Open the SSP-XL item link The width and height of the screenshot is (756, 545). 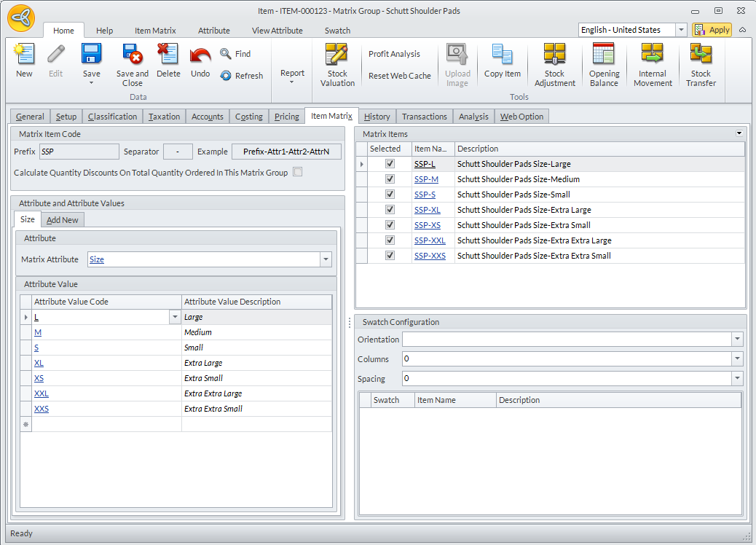pyautogui.click(x=427, y=210)
